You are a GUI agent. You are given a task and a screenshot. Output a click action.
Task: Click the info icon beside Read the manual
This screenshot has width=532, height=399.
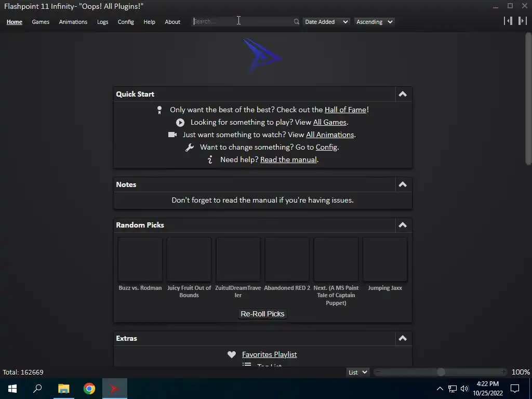click(x=210, y=159)
